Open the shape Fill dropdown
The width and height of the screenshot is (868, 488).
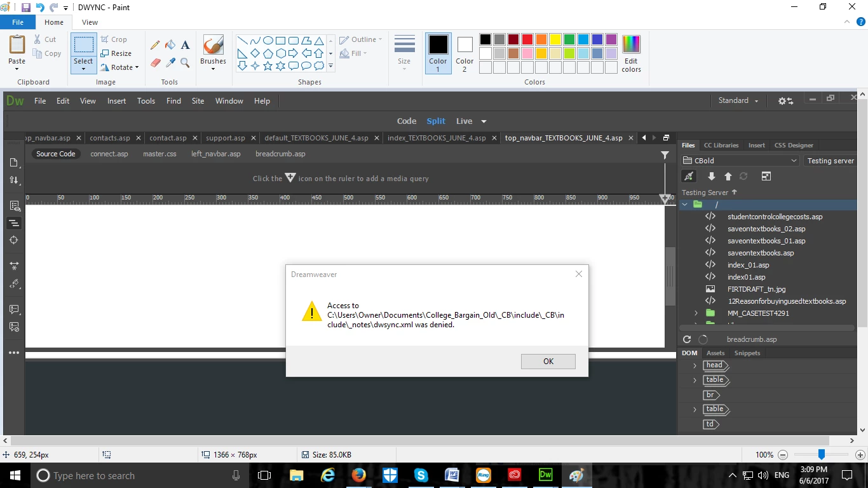click(x=353, y=53)
